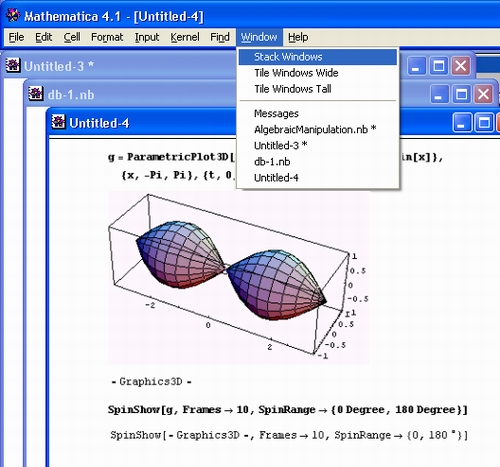
Task: Click the Untitled-4 window icon
Action: click(58, 122)
